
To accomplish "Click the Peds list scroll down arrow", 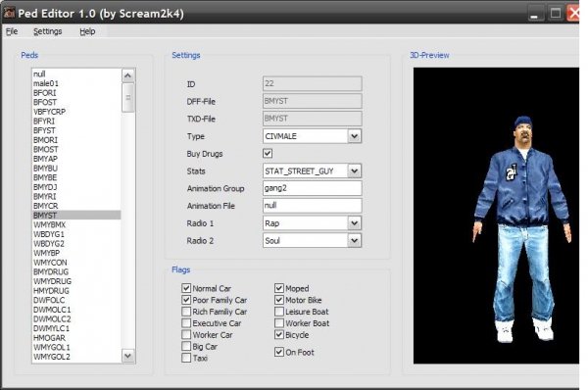I will (x=127, y=355).
